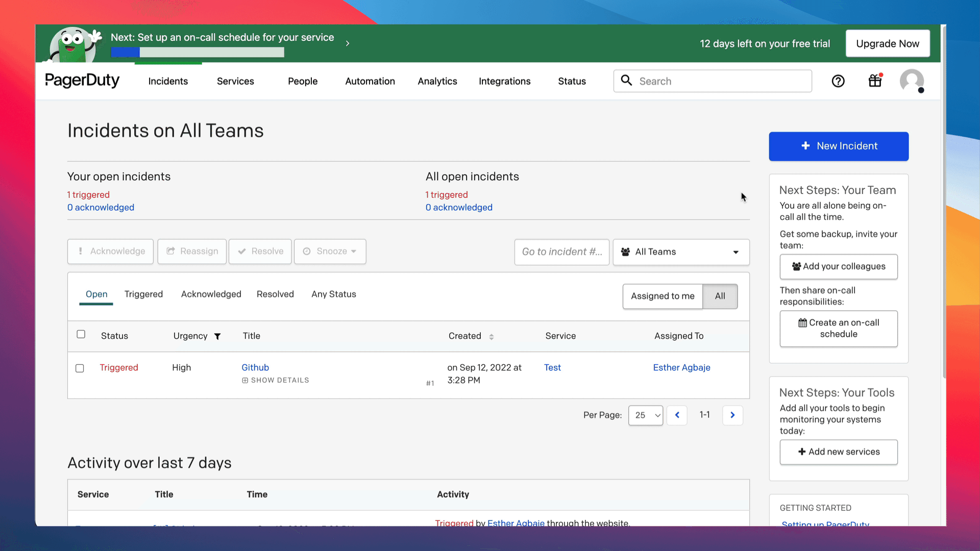Open the user avatar menu

912,81
